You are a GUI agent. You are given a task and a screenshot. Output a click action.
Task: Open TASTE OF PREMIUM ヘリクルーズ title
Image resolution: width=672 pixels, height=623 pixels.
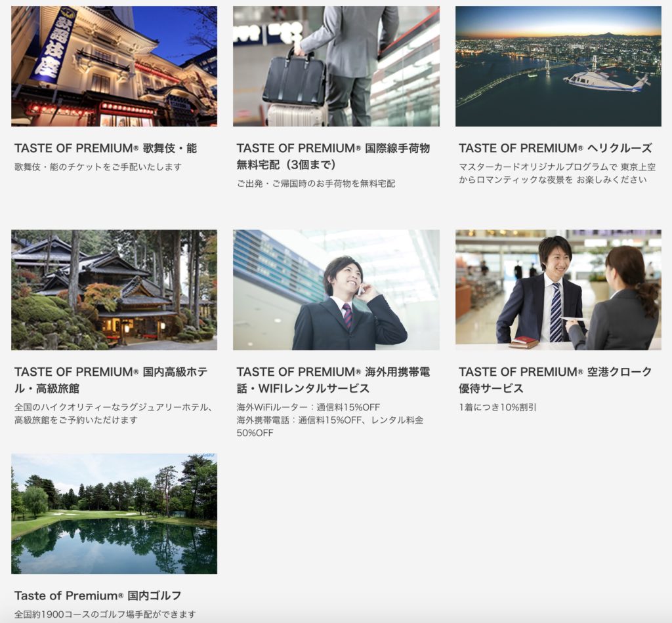[555, 148]
